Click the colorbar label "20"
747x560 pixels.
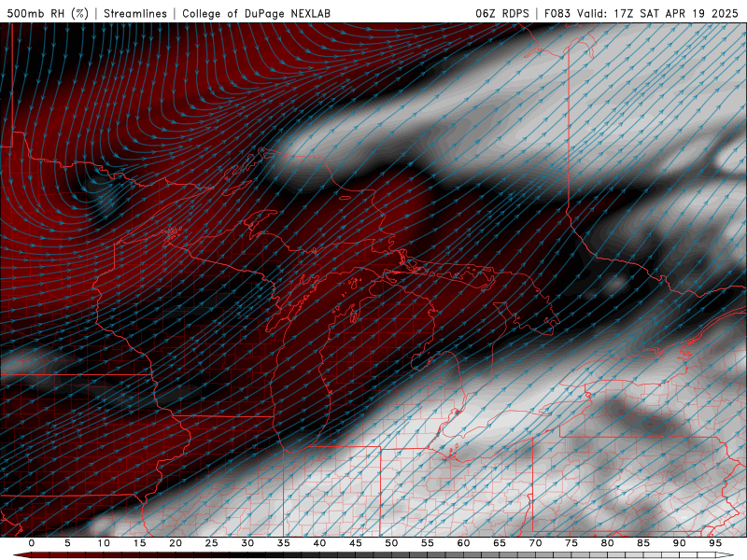pos(176,543)
